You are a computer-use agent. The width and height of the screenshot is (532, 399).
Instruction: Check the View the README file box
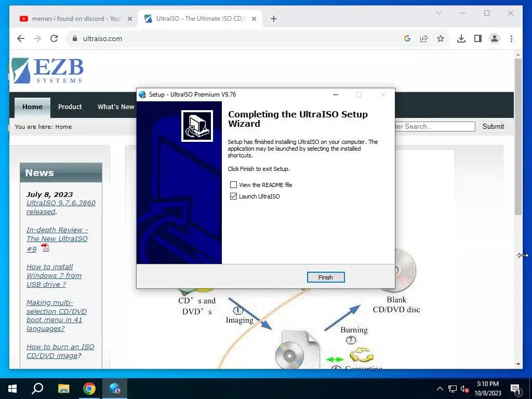[233, 184]
